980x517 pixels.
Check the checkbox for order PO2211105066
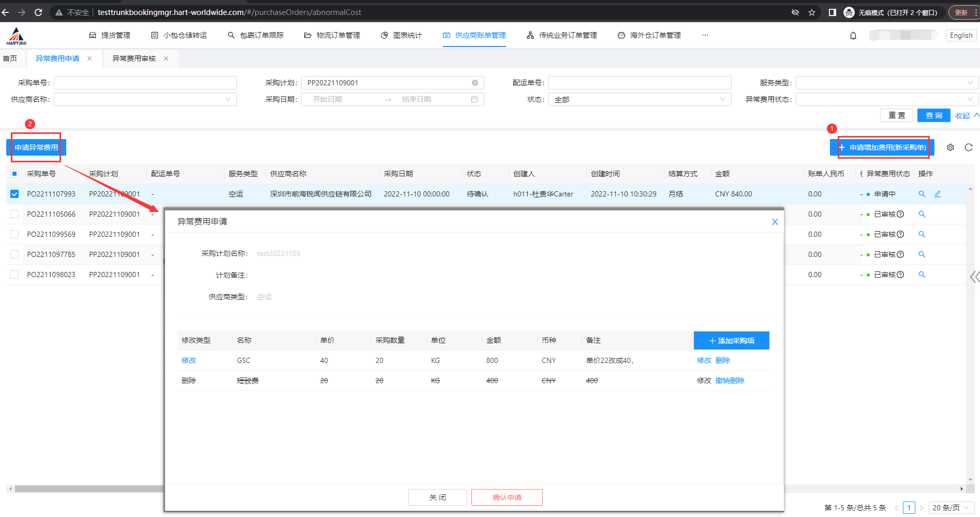pos(14,214)
